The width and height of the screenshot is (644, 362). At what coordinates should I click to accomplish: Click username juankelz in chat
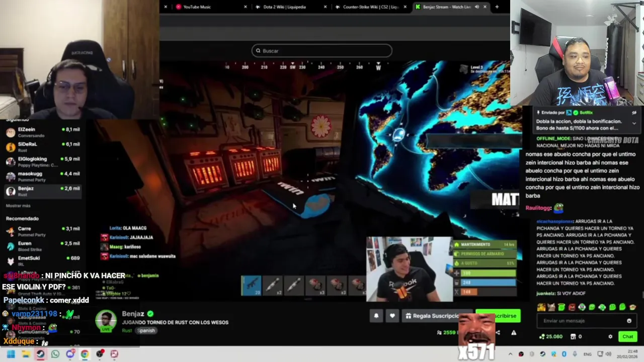pos(545,293)
